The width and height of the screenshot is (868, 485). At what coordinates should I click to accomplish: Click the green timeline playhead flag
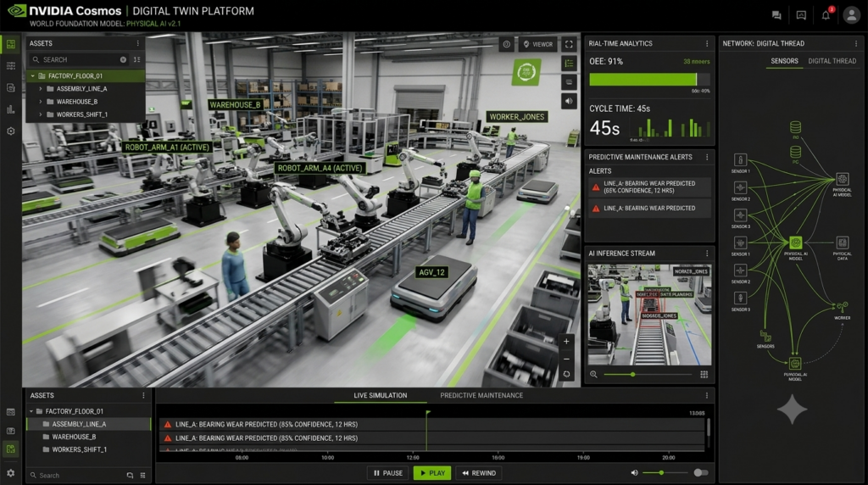tap(427, 413)
